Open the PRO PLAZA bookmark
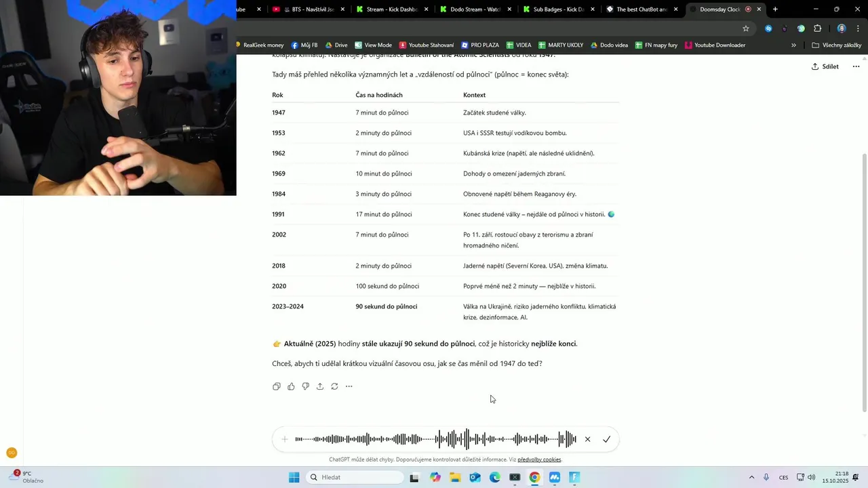868x488 pixels. (479, 45)
